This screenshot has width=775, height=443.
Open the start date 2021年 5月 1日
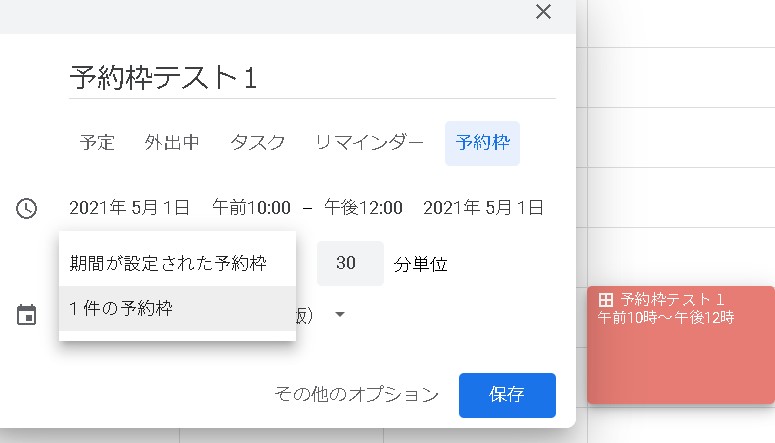[129, 208]
